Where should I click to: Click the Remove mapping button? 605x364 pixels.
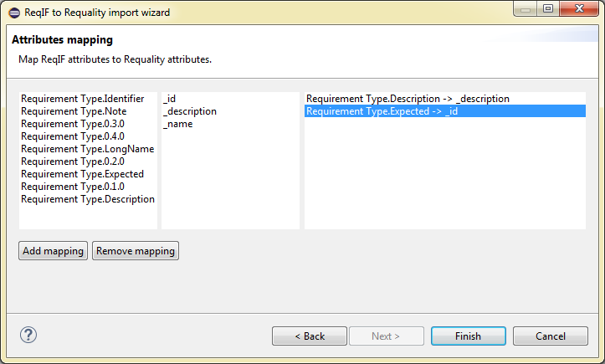(136, 251)
